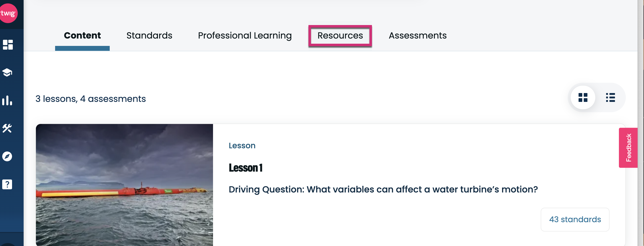Click the water turbine lesson thumbnail
The image size is (644, 246).
click(124, 185)
